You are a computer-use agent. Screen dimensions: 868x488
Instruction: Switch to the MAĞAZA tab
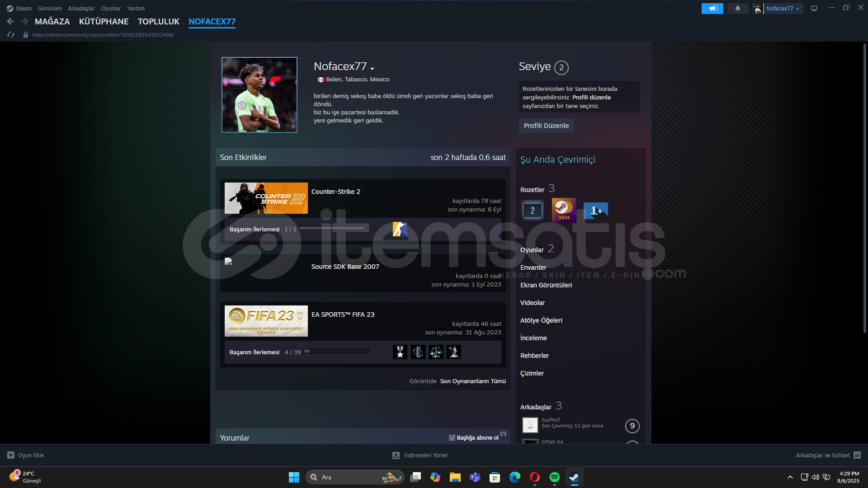point(52,21)
